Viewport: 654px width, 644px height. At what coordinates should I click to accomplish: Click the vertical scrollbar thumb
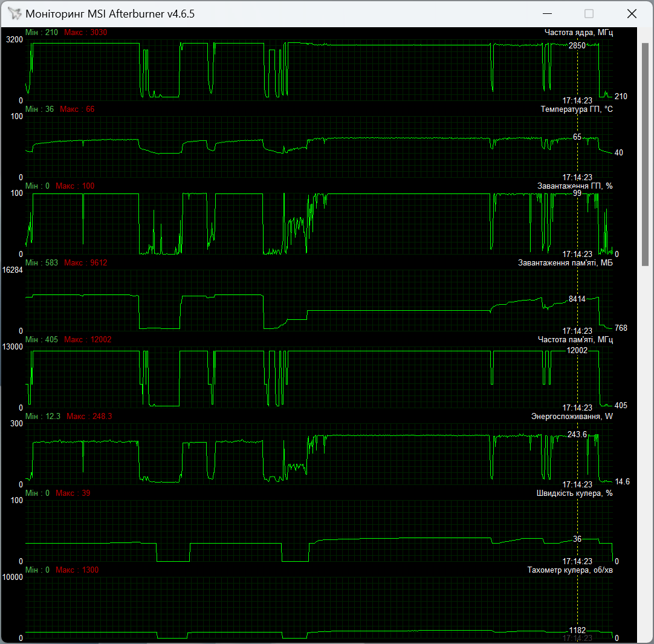tap(646, 154)
